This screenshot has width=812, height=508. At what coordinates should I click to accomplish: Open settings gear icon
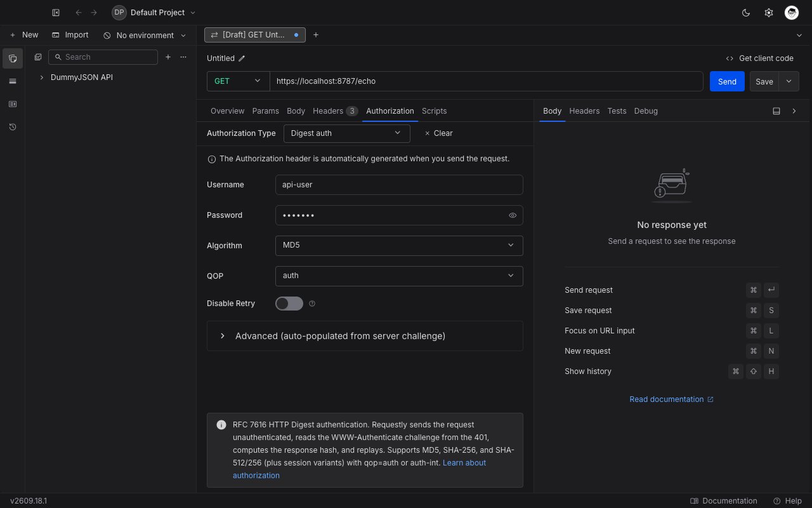coord(769,13)
